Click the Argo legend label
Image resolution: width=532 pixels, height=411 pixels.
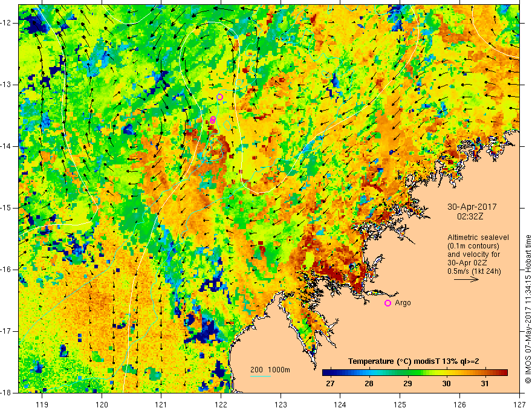403,303
